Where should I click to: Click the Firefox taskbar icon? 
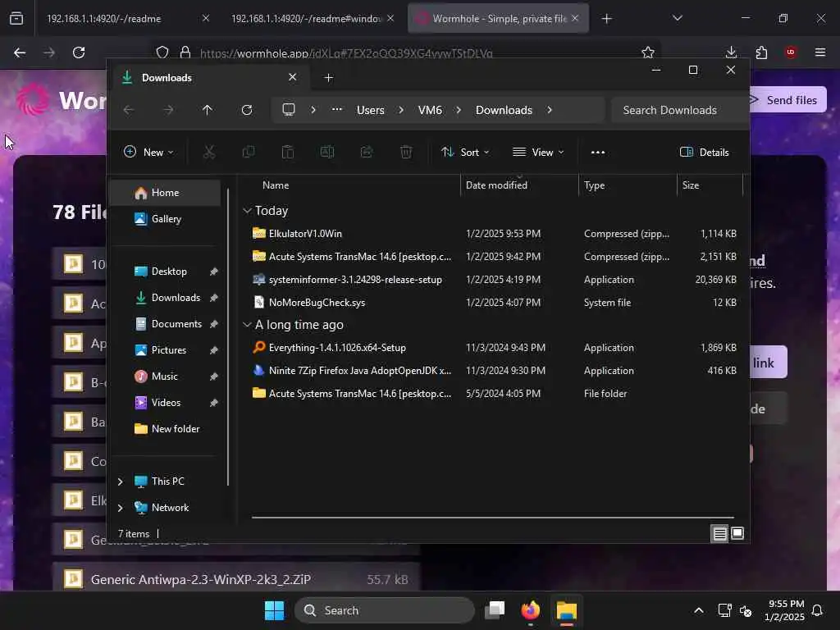(531, 610)
